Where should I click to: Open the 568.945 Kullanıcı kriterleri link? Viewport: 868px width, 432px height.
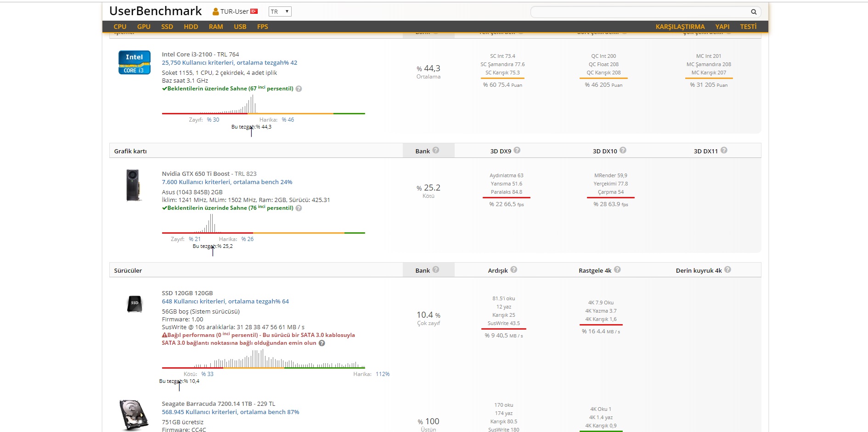tap(231, 412)
